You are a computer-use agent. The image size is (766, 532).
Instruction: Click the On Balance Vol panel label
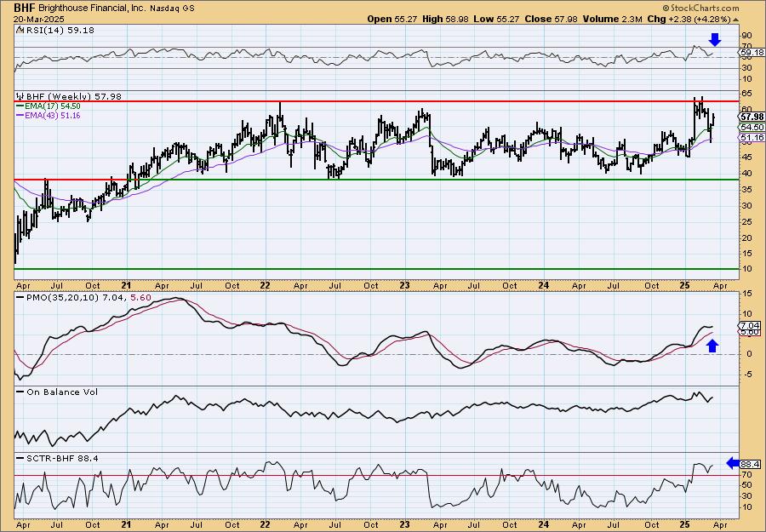pos(61,392)
